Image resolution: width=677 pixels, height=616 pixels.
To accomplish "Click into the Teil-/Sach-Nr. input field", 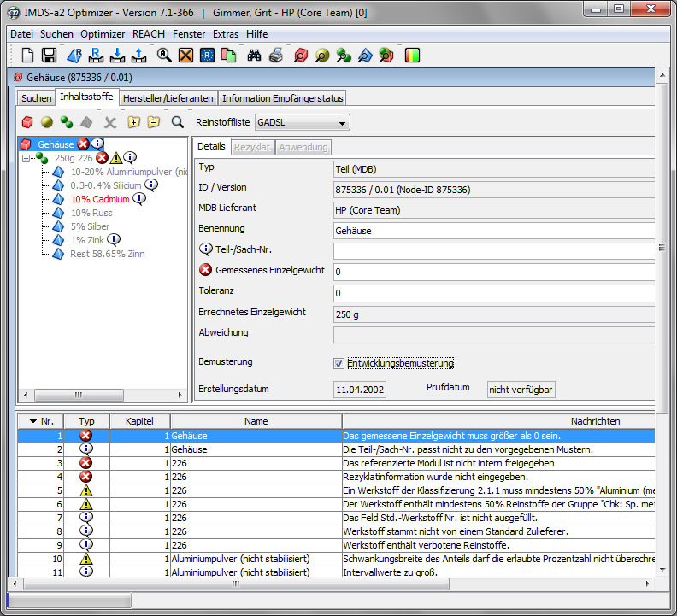I will click(494, 251).
